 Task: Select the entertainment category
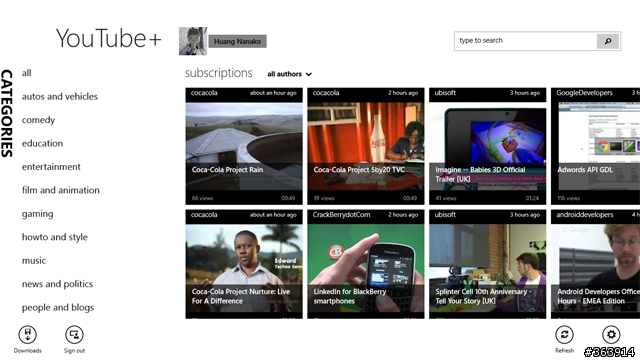[51, 167]
